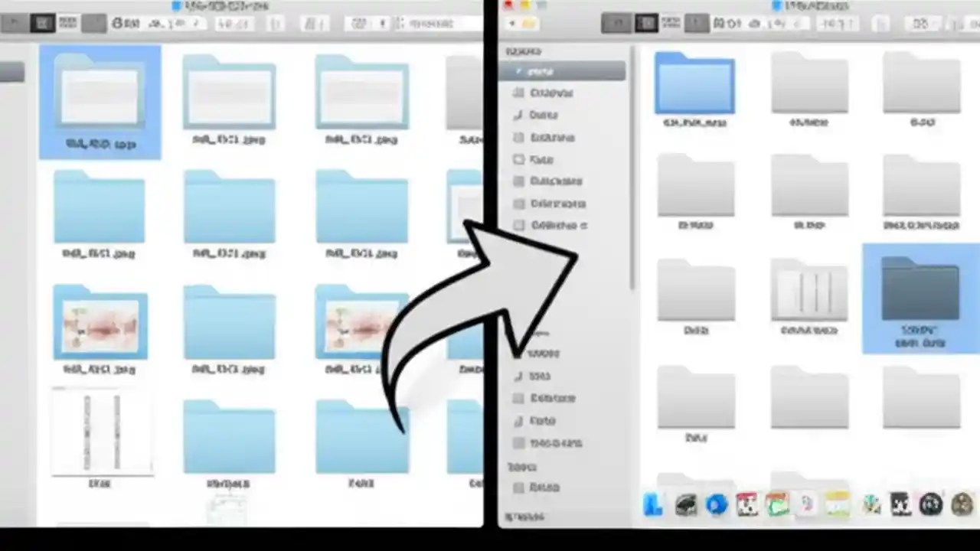The image size is (980, 551).
Task: Click the forward navigation button
Action: click(x=530, y=23)
